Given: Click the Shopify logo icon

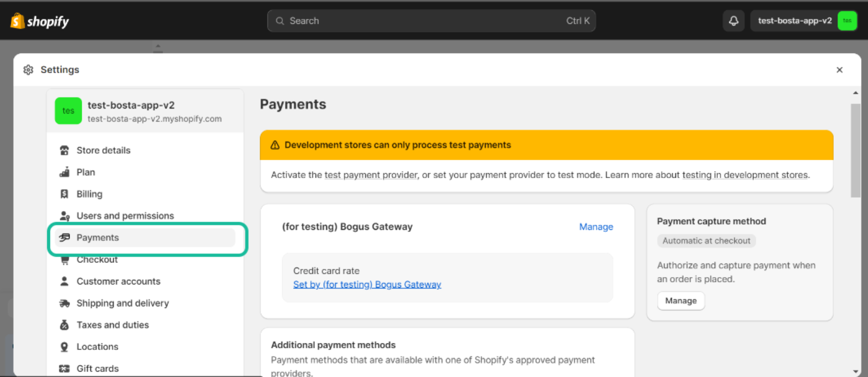Looking at the screenshot, I should pos(17,21).
